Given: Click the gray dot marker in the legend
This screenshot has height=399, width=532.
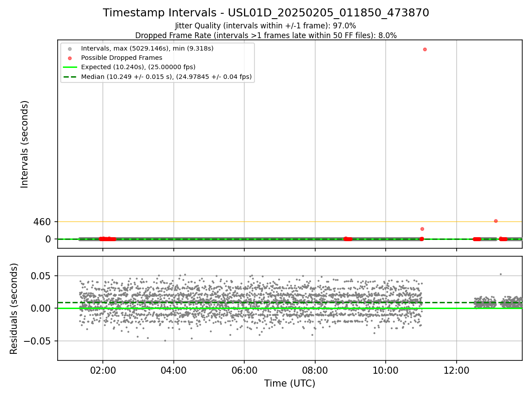Looking at the screenshot, I should (x=70, y=48).
